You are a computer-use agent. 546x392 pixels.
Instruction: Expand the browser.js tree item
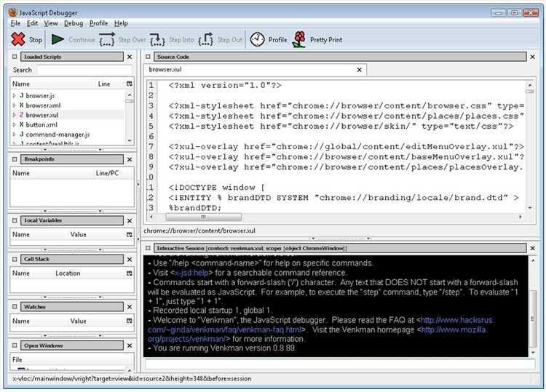click(14, 95)
